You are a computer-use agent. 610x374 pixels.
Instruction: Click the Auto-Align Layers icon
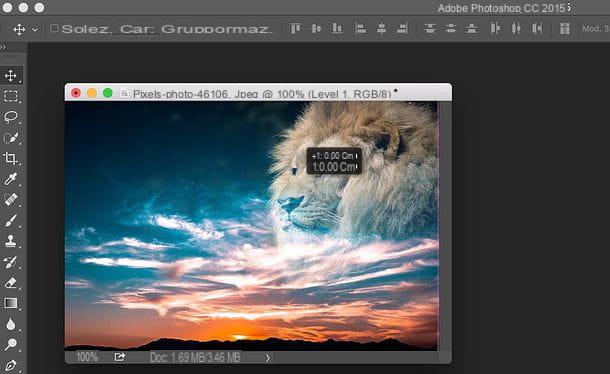click(564, 28)
